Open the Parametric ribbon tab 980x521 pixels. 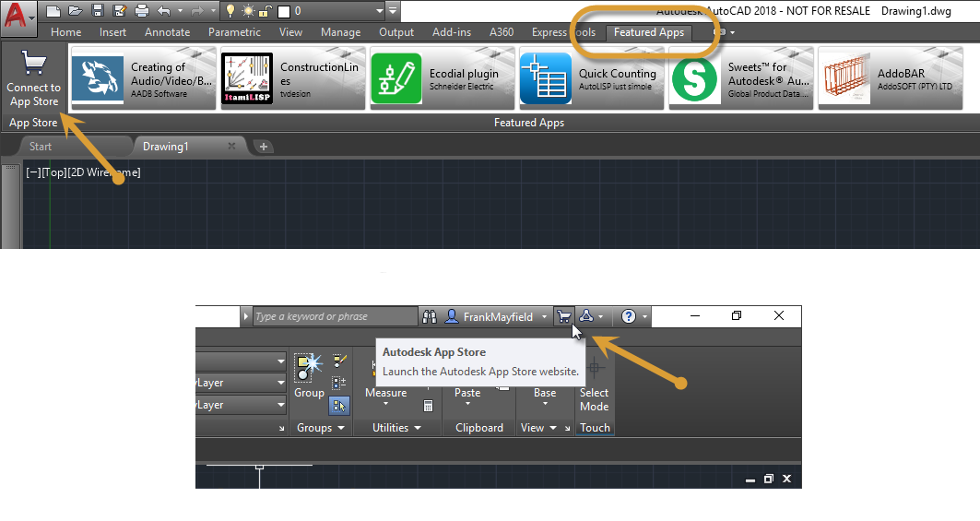(x=234, y=32)
